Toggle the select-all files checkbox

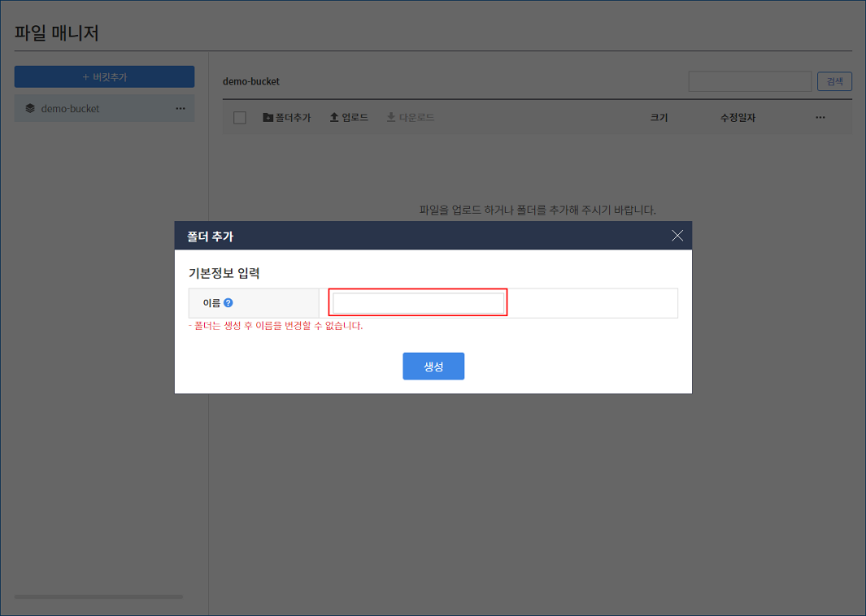[240, 118]
